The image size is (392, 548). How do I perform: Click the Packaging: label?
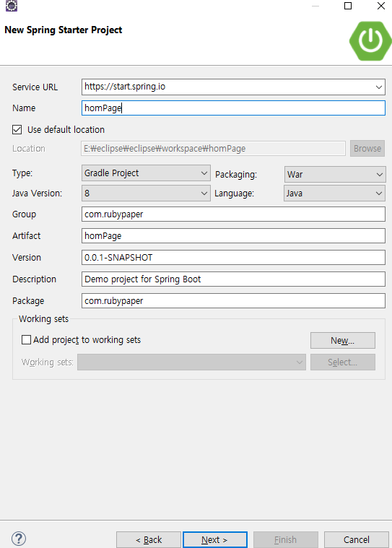coord(236,175)
